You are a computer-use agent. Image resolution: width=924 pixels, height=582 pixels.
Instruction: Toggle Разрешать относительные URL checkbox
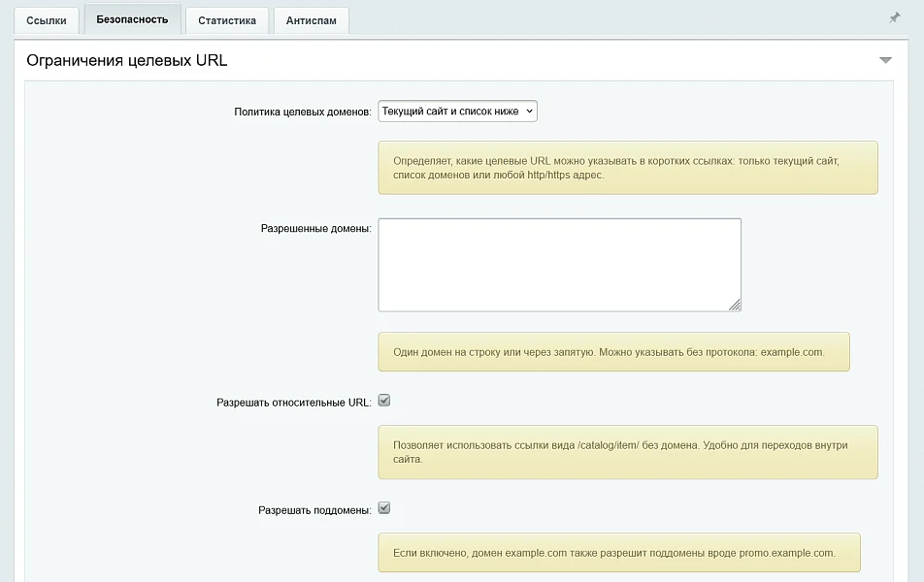(384, 401)
